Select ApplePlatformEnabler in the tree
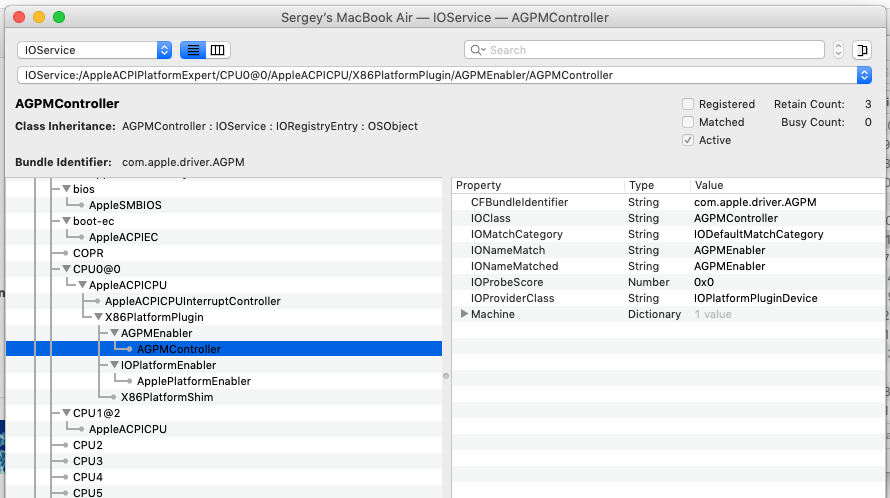The width and height of the screenshot is (890, 498). [x=194, y=381]
